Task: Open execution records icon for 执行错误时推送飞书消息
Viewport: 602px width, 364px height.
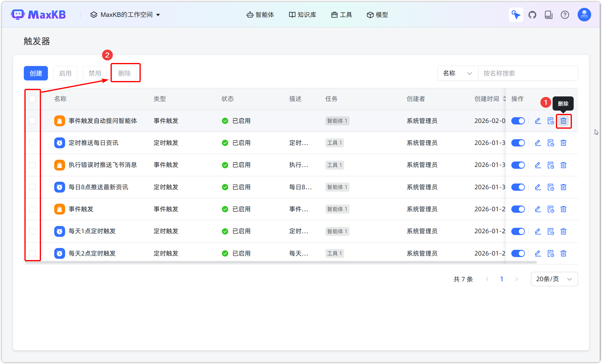Action: point(551,165)
